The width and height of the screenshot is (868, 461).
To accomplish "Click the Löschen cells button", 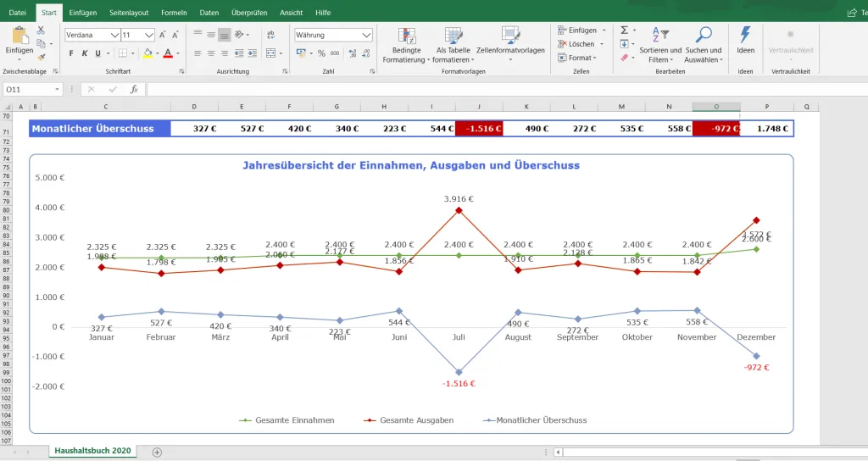I will [581, 44].
